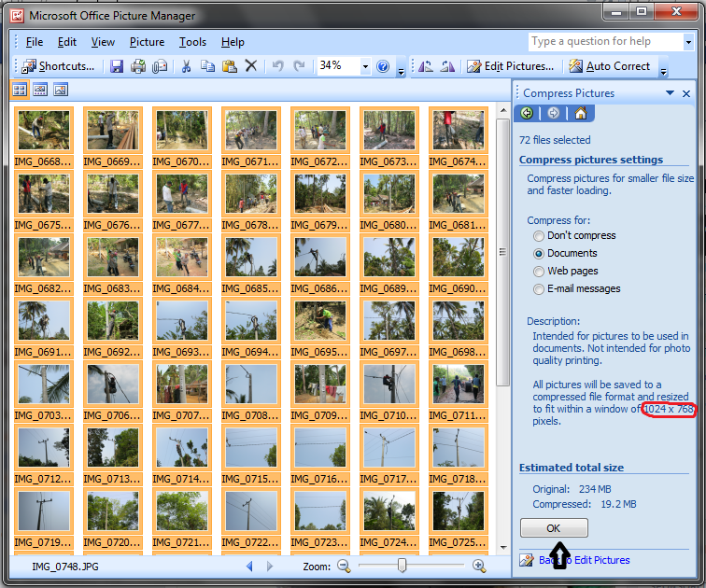706x588 pixels.
Task: Click the Cut scissors icon
Action: point(186,66)
